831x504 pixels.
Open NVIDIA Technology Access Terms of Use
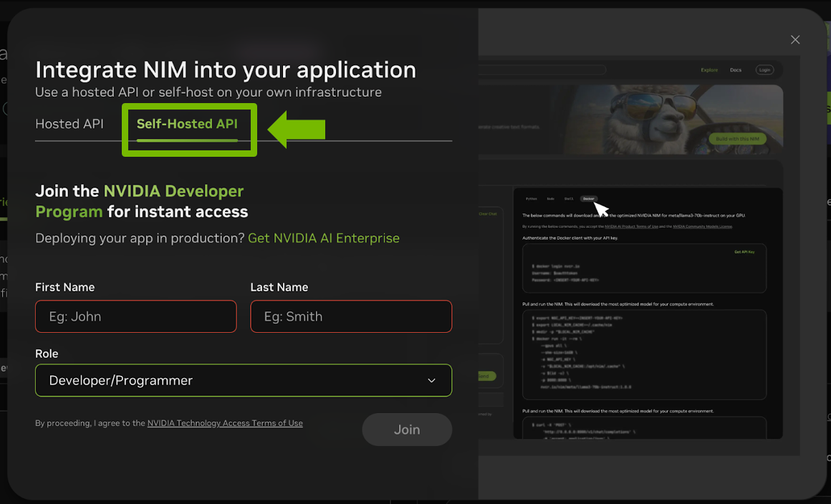[x=225, y=423]
